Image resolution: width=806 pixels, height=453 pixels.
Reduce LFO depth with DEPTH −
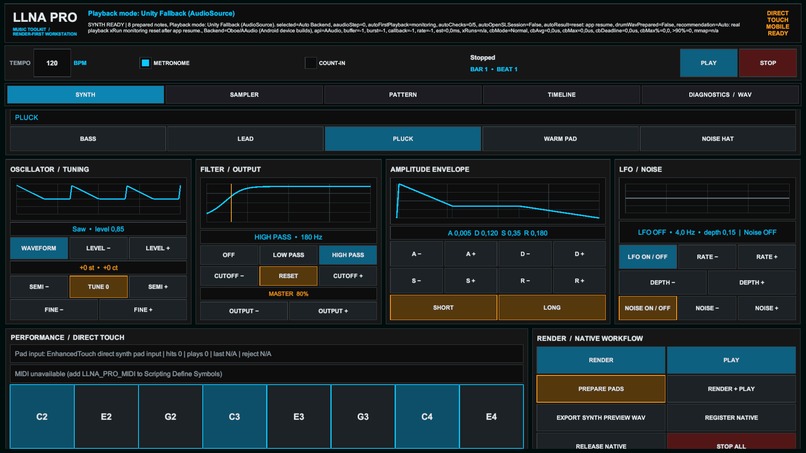coord(663,282)
